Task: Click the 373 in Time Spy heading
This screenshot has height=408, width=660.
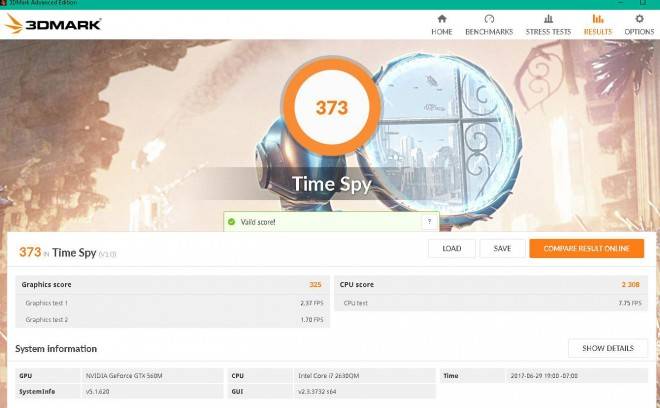Action: coord(67,252)
